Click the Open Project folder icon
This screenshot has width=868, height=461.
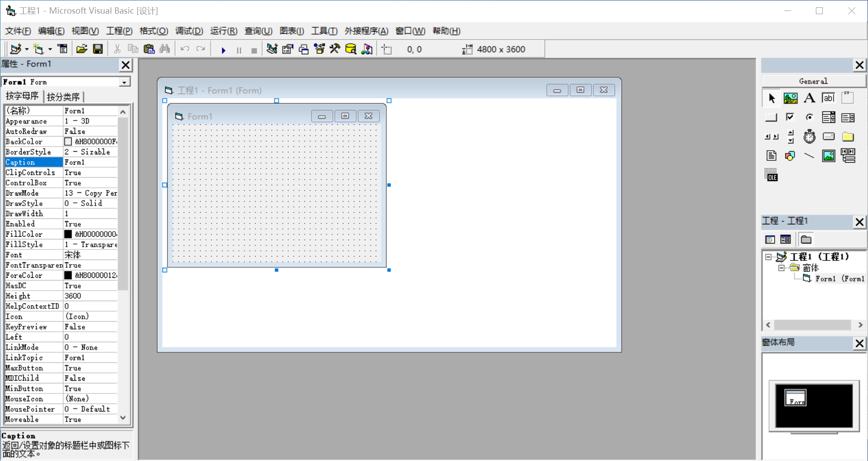81,49
